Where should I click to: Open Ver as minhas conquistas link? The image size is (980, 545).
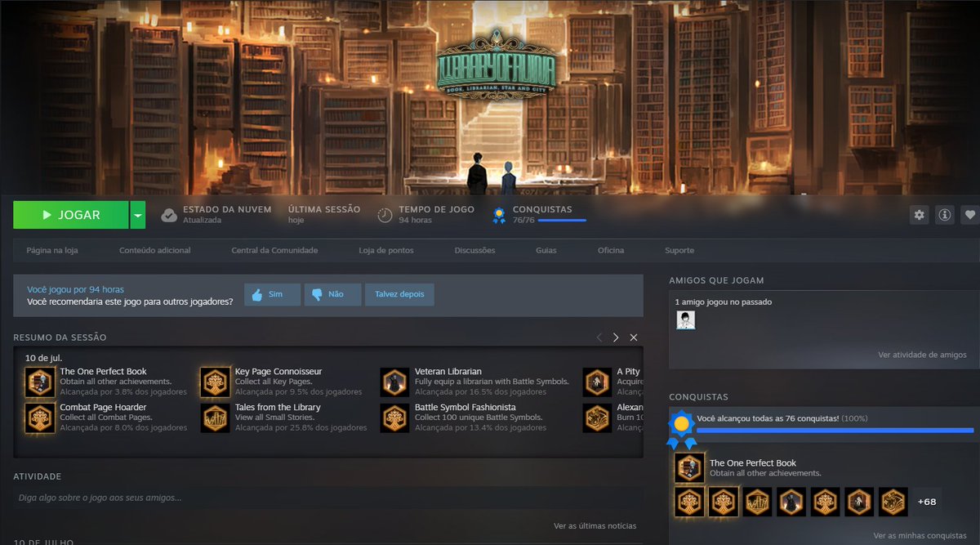[x=920, y=535]
